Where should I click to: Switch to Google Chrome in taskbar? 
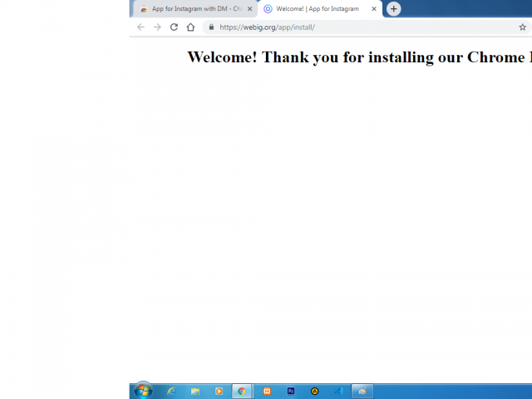tap(242, 392)
